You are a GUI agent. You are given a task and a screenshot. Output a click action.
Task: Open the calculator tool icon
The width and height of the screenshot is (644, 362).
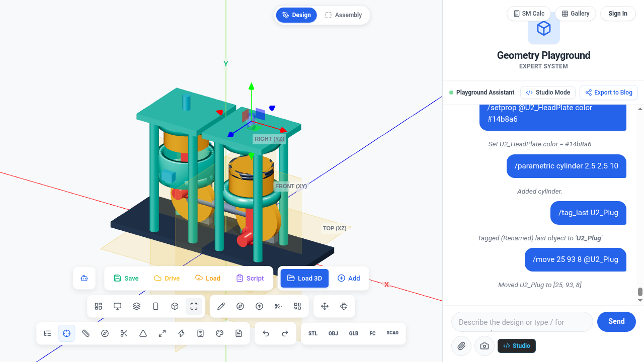point(201,333)
